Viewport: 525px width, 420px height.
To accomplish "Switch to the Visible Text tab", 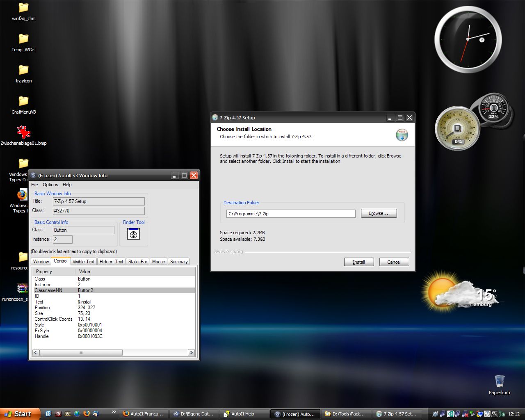I will (x=84, y=262).
